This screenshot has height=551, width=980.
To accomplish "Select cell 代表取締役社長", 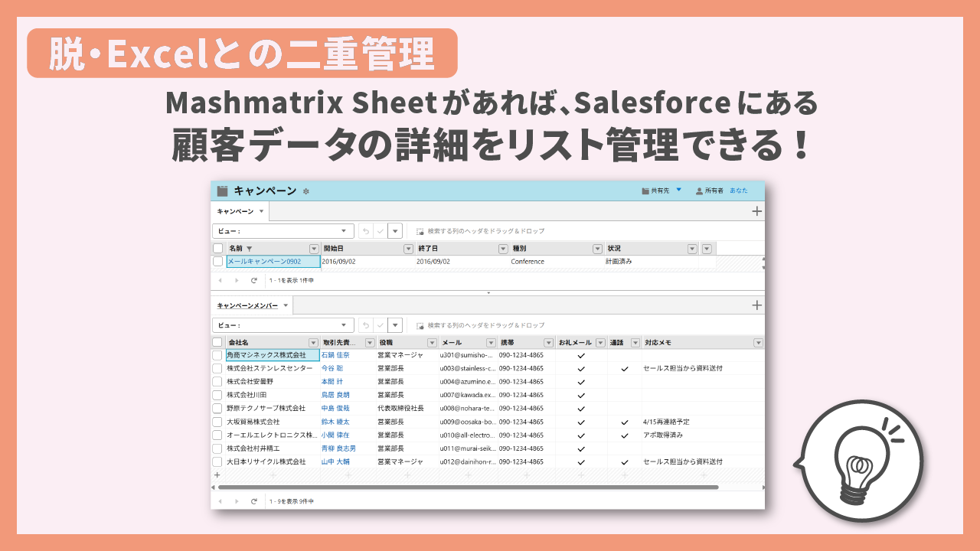I will point(407,409).
